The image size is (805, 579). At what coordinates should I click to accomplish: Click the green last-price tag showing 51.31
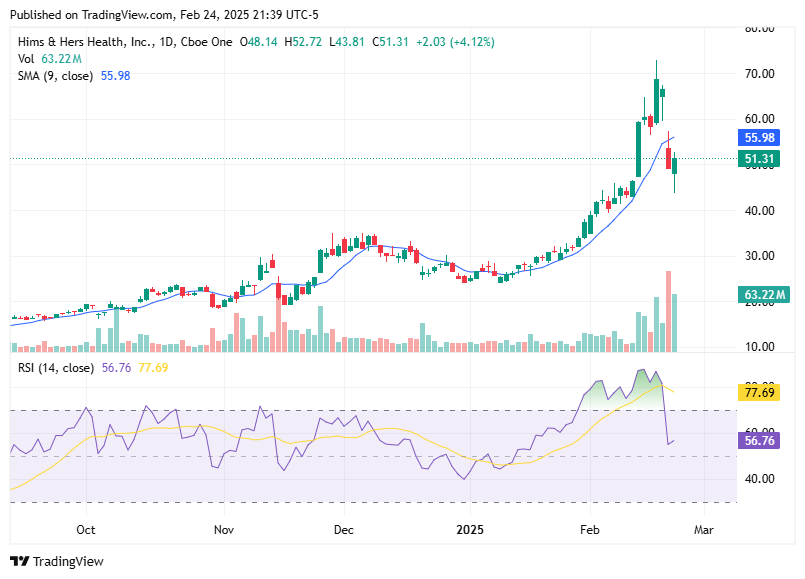(x=757, y=158)
